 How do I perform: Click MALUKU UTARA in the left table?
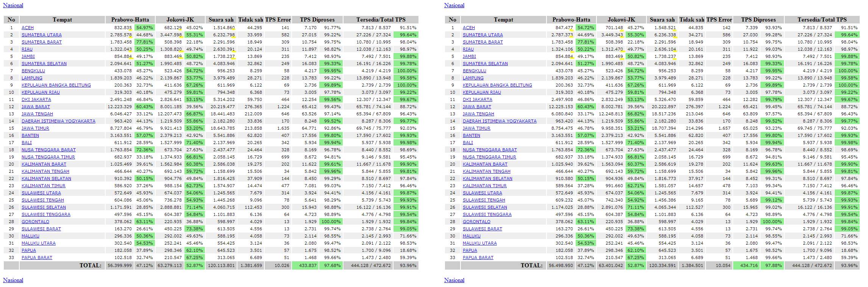38,243
